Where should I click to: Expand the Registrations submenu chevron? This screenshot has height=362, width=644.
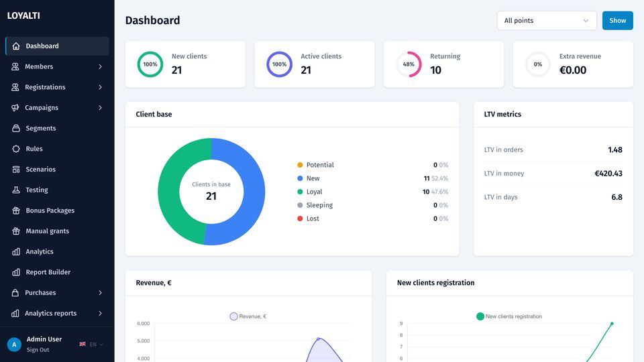pos(100,87)
